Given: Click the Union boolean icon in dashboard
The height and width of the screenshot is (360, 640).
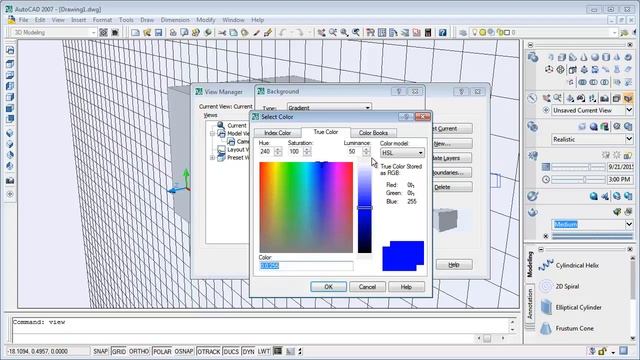Looking at the screenshot, I should point(582,82).
